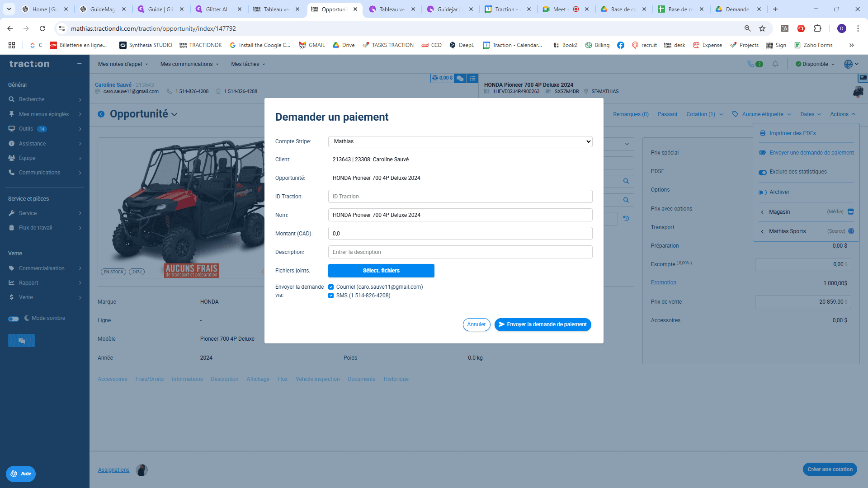
Task: Click the Aide help button
Action: tap(21, 474)
